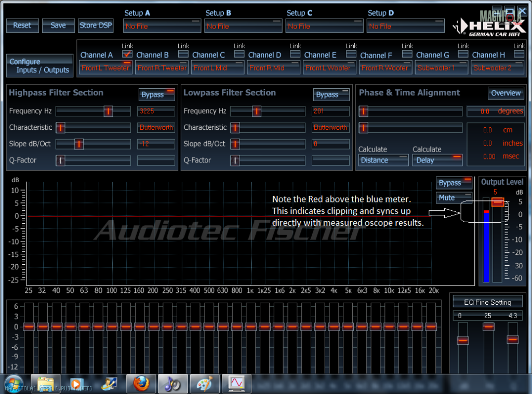
Task: Click the user-with-monitor taskbar icon
Action: (109, 384)
